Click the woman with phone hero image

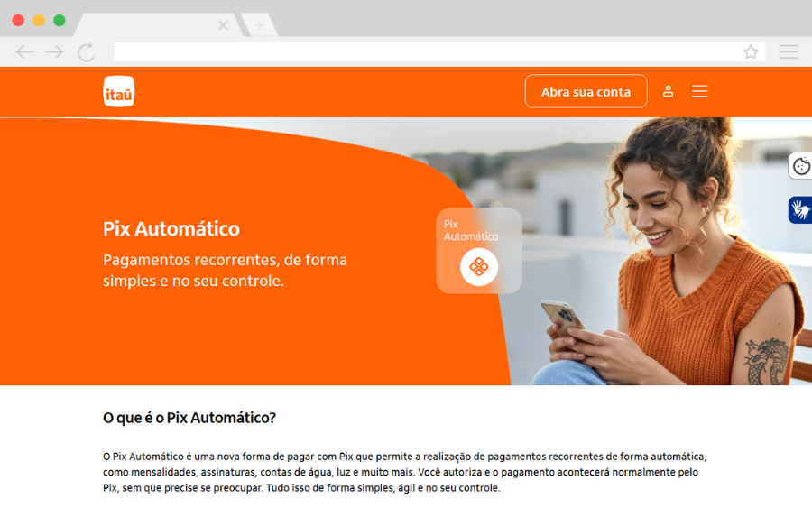coord(668,251)
